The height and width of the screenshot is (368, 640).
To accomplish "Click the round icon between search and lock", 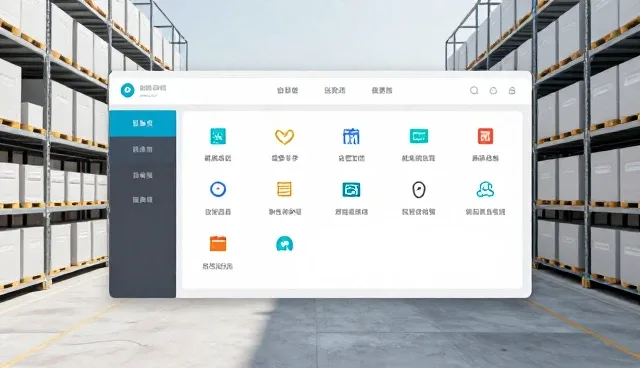I will [x=493, y=91].
